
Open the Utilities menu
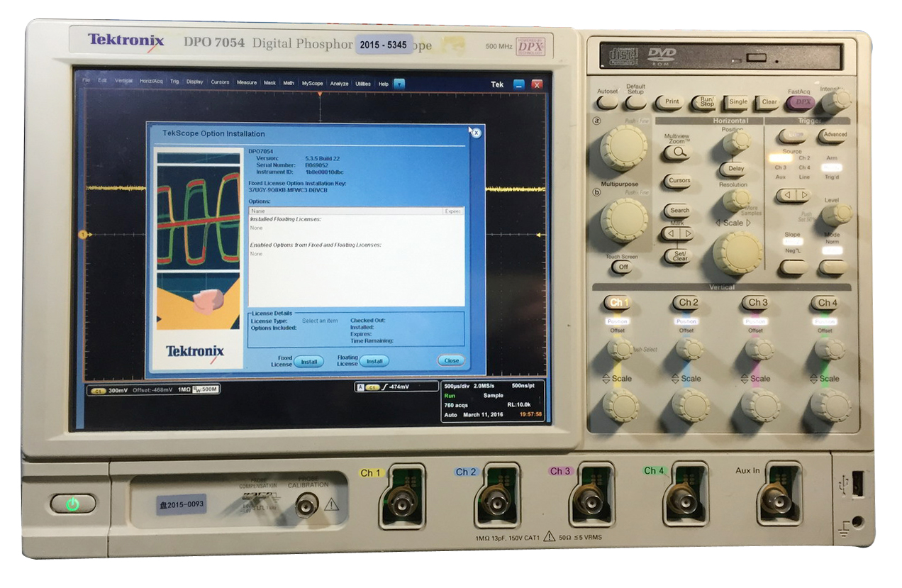363,84
